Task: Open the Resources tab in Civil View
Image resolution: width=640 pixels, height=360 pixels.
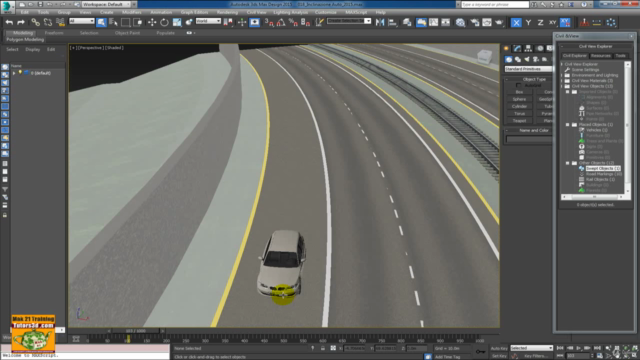Action: point(601,56)
